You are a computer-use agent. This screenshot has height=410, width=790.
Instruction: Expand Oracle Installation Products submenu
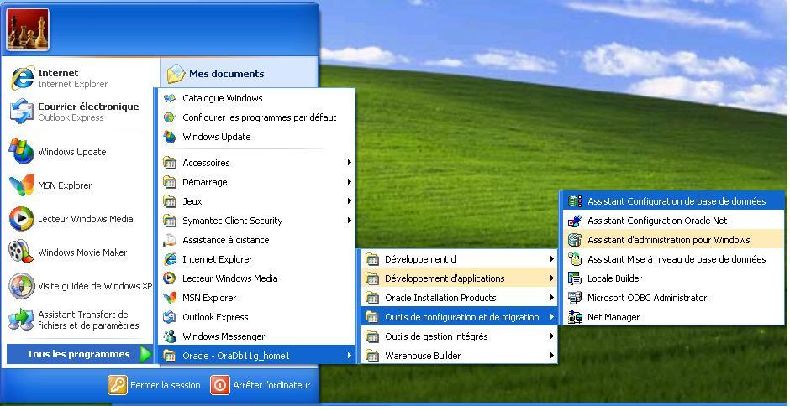point(459,297)
